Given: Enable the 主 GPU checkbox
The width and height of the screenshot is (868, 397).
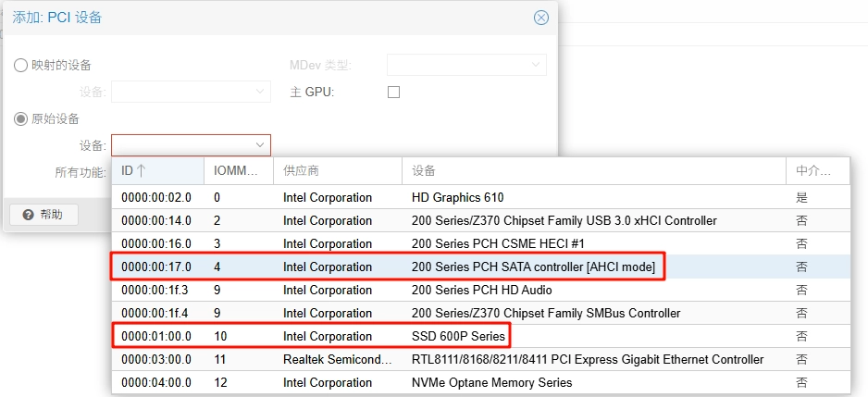Looking at the screenshot, I should 393,93.
